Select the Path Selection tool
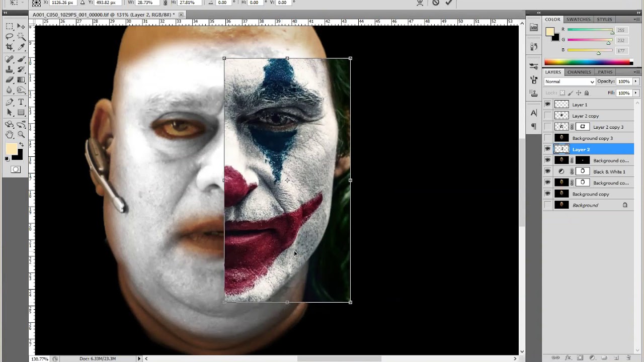 point(10,113)
